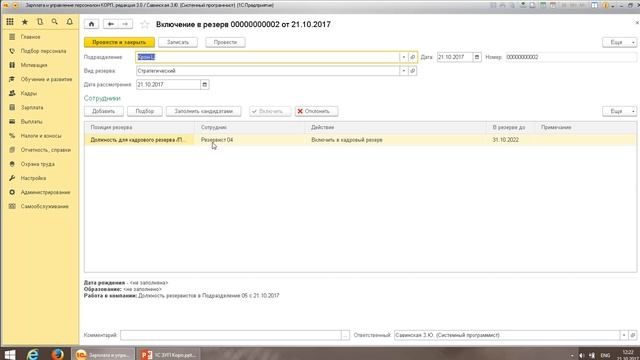Switch to PowerPoint 1С ЗУП taskbar item
The height and width of the screenshot is (360, 640).
(x=168, y=354)
